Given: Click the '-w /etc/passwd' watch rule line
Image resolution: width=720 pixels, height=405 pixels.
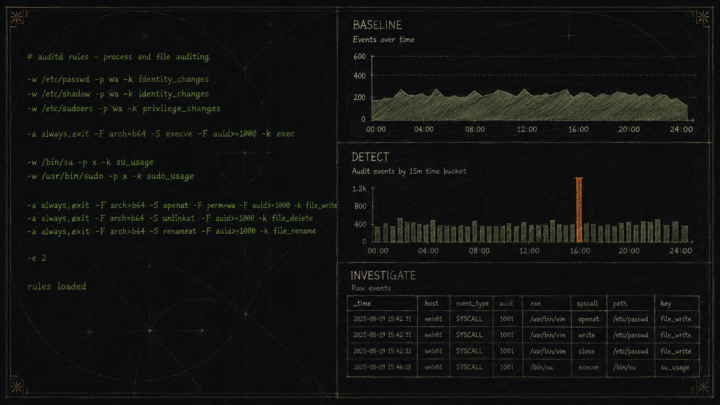Looking at the screenshot, I should (118, 79).
